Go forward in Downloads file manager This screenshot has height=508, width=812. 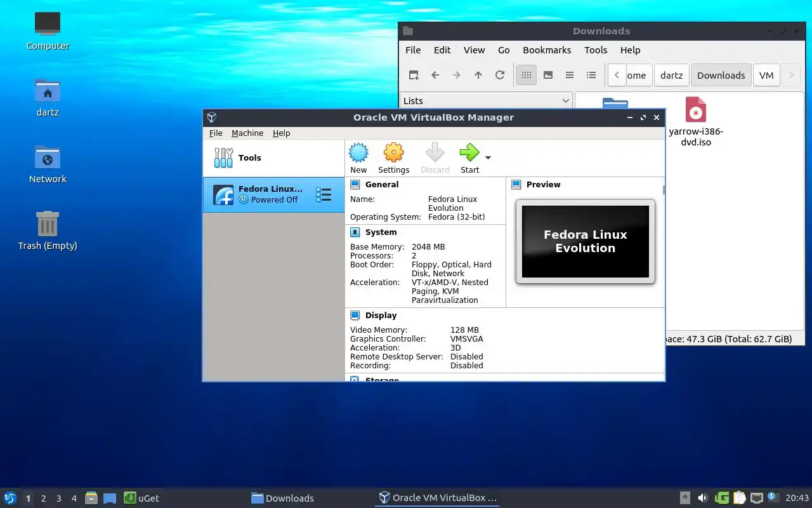click(457, 75)
